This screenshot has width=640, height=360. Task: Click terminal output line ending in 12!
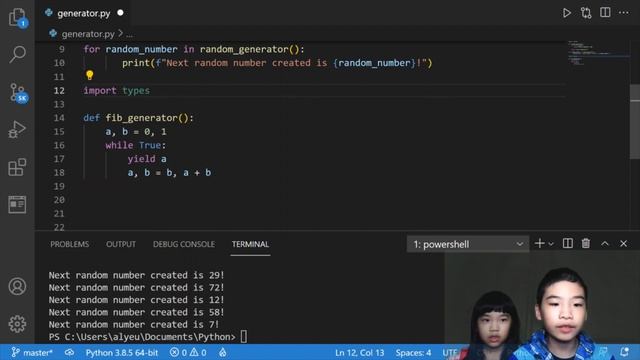point(136,300)
